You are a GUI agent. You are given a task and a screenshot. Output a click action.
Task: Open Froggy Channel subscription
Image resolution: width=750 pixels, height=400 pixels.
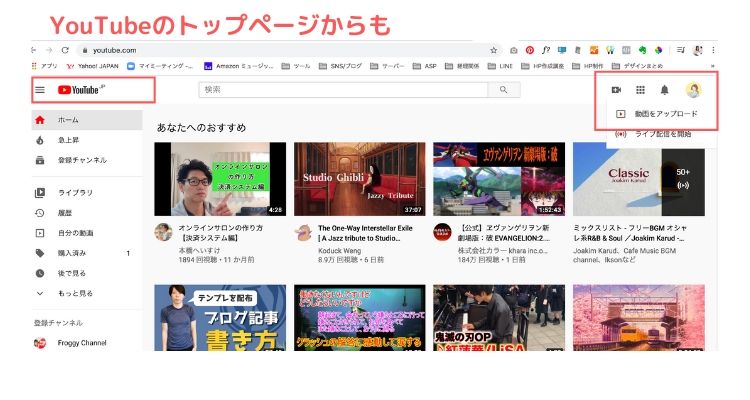(87, 343)
